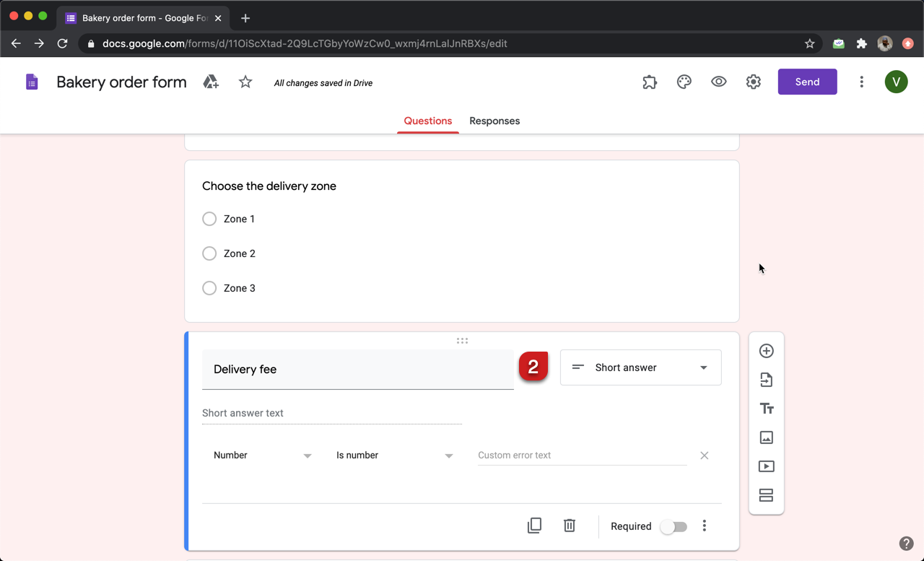The image size is (924, 561).
Task: Switch to the Questions tab
Action: coord(427,121)
